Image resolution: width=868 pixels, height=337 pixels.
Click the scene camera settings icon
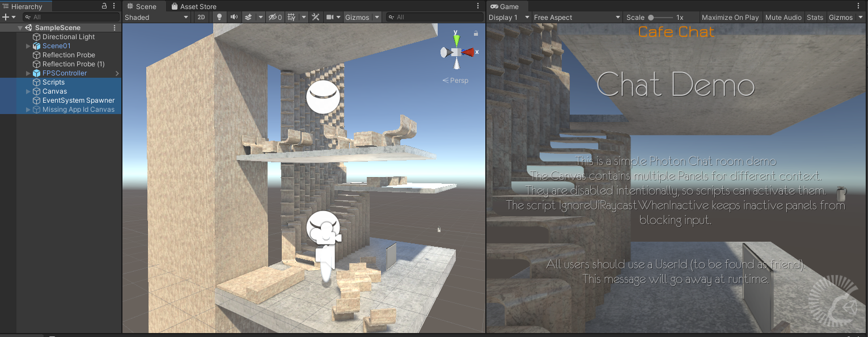tap(330, 17)
